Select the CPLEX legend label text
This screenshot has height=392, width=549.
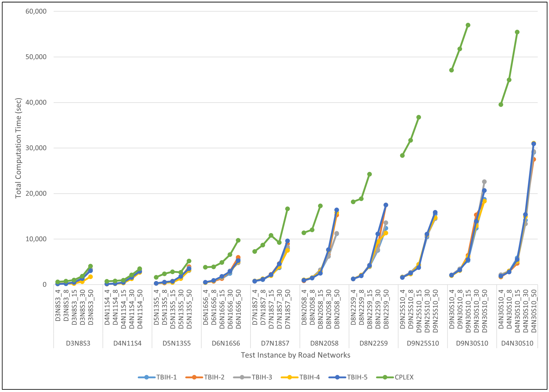click(x=404, y=377)
